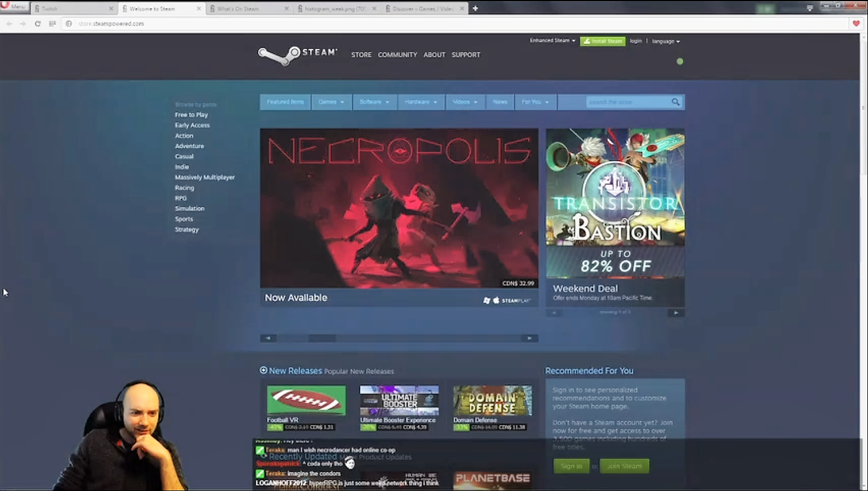Open the Domain Defense thumbnail

[x=492, y=400]
